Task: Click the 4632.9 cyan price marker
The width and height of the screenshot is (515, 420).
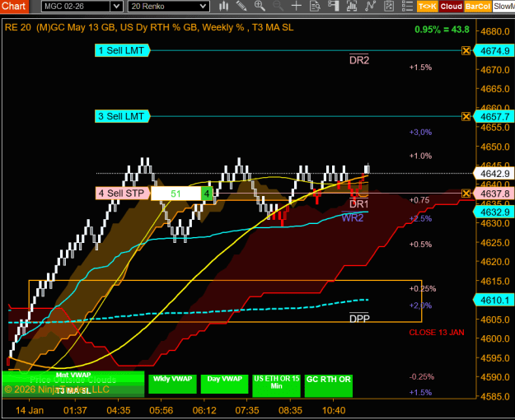Action: coord(494,212)
